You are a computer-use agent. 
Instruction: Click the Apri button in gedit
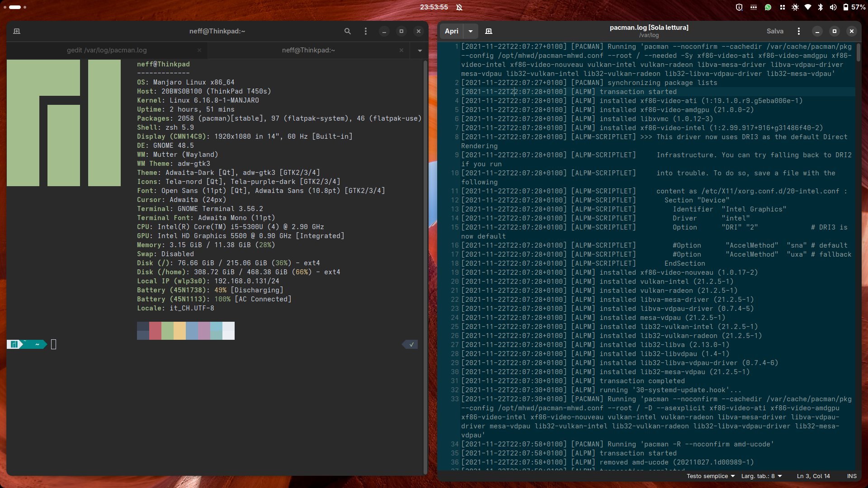451,31
